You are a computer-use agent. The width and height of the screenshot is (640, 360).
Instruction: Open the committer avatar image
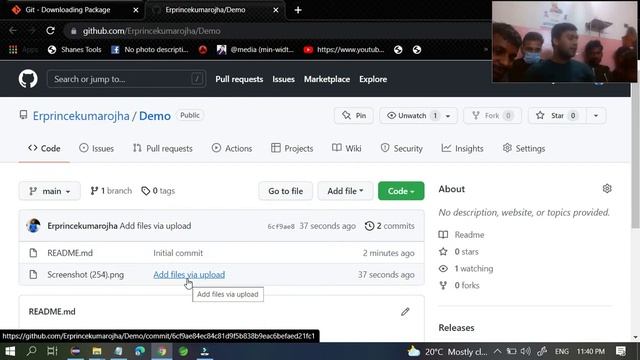click(33, 225)
